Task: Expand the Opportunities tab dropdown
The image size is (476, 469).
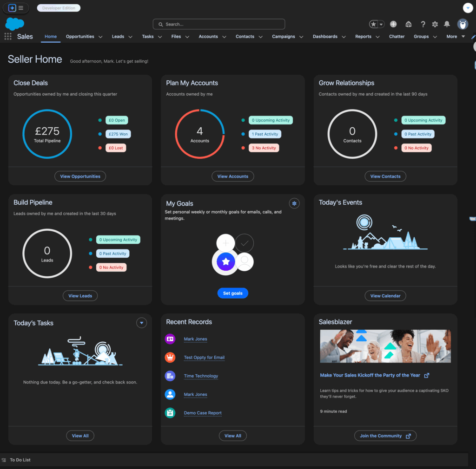Action: click(x=101, y=36)
